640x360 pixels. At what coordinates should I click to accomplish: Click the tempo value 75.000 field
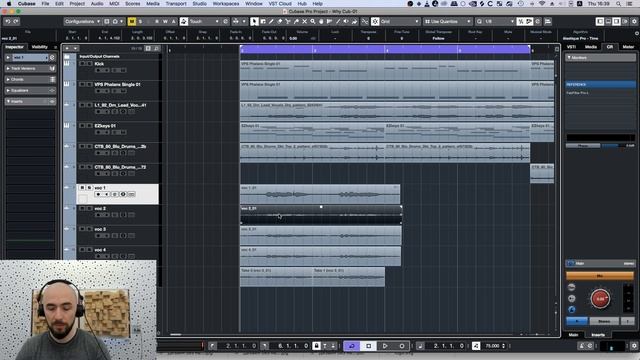493,346
